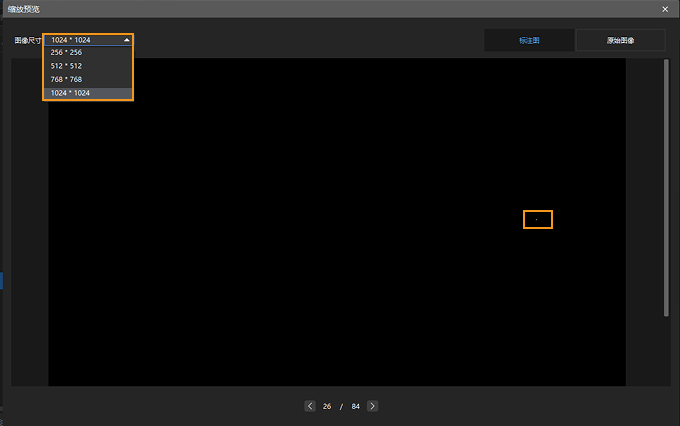Click the 图像尺寸 combo box showing 1024 * 1024
680x426 pixels.
(x=88, y=40)
